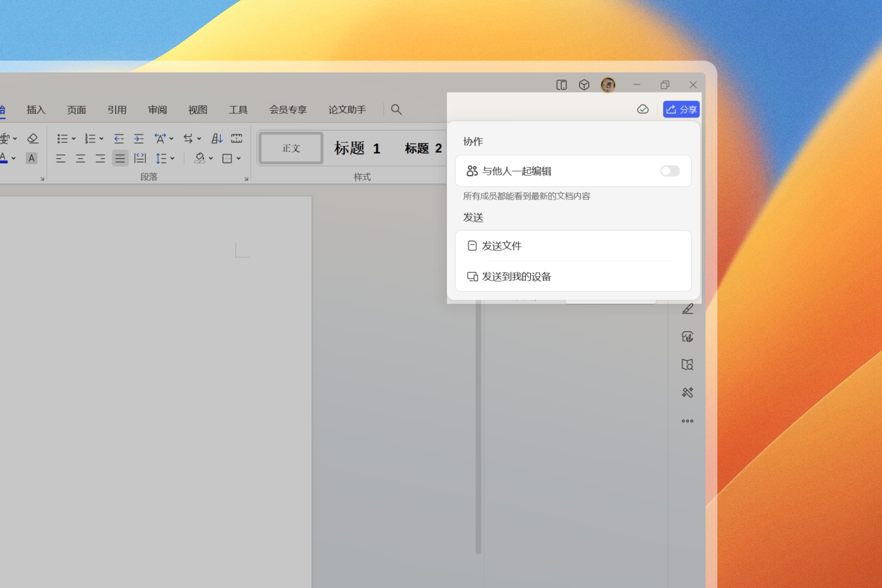
Task: Click the text direction swap icon
Action: pos(188,139)
